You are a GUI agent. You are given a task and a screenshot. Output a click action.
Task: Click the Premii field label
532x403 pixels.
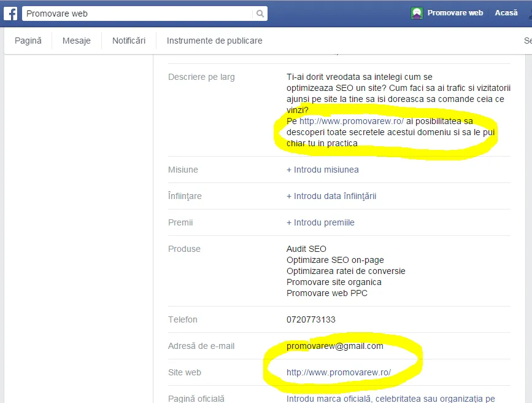click(180, 222)
